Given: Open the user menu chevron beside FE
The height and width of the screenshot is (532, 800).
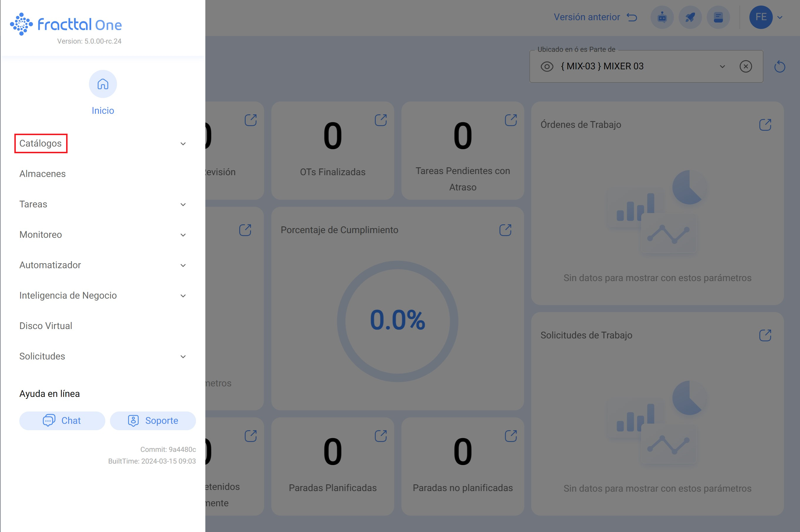Looking at the screenshot, I should coord(780,17).
